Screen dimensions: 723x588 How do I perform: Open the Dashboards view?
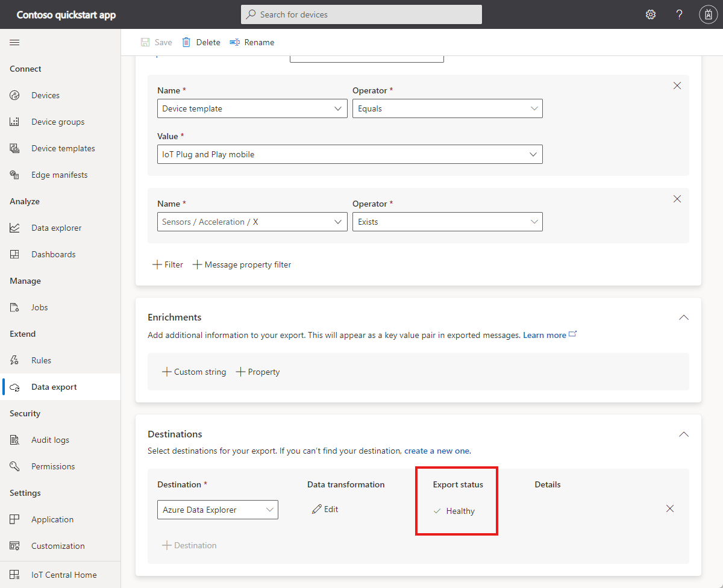pos(53,254)
